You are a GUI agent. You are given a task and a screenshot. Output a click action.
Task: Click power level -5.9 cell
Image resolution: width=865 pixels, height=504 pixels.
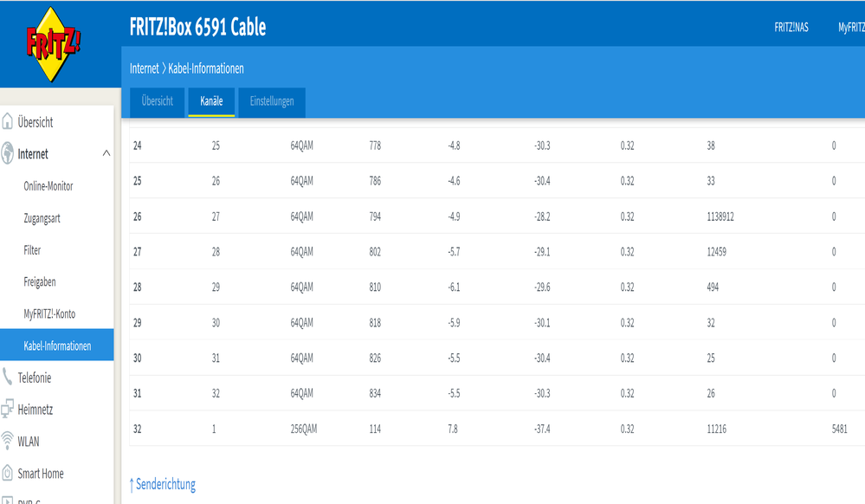click(454, 322)
